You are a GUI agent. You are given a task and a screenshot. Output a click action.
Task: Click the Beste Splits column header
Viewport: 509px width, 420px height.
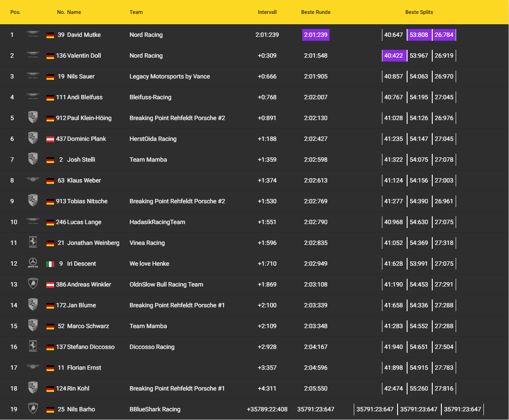pos(419,12)
